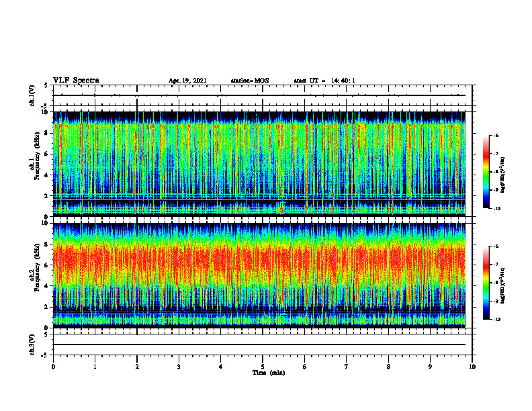Click the ch.2 frequency axis "6" tick label

click(47, 265)
